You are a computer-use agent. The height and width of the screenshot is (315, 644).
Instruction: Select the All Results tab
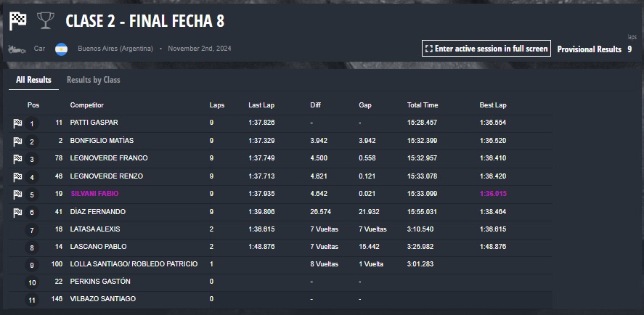click(33, 80)
